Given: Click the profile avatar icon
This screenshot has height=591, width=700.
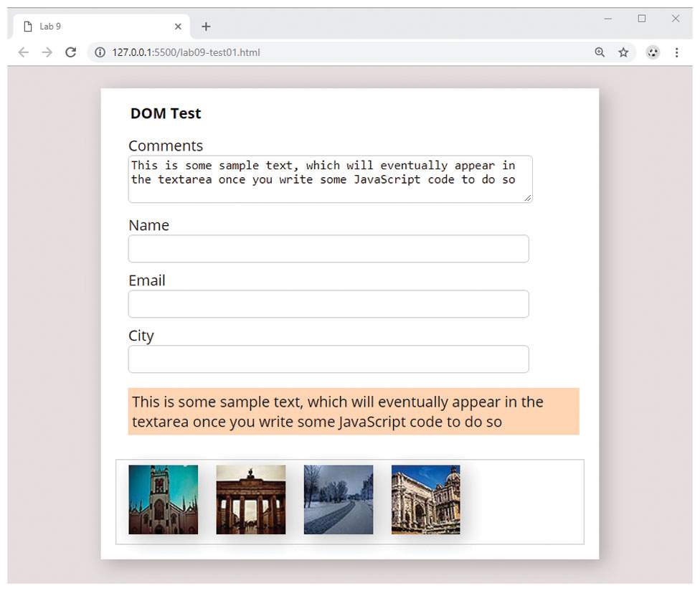Looking at the screenshot, I should [652, 52].
